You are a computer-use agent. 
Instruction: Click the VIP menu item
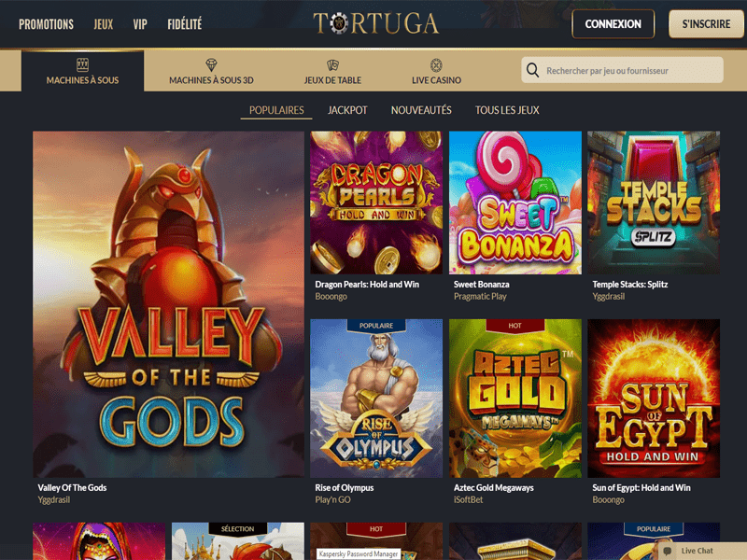(140, 24)
